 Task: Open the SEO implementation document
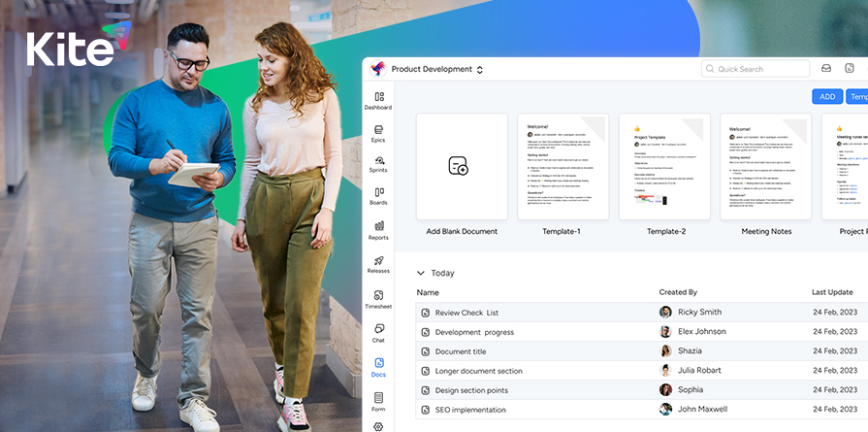pyautogui.click(x=470, y=410)
